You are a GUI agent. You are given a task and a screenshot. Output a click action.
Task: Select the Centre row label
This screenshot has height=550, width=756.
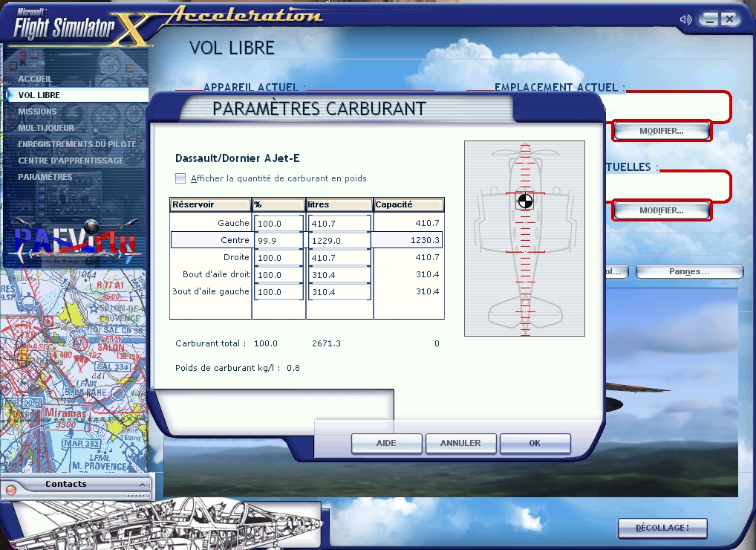235,240
